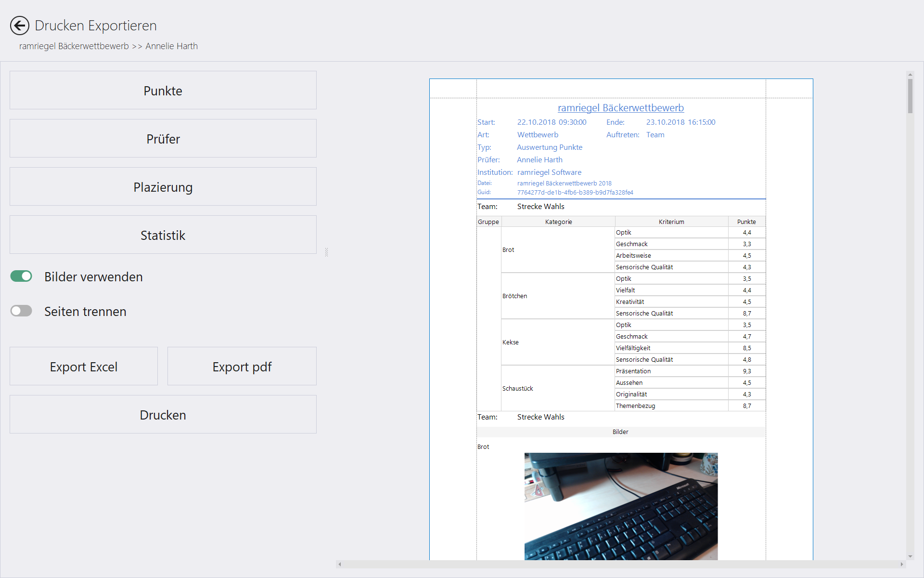924x578 pixels.
Task: Open the Statistik report
Action: click(x=163, y=235)
